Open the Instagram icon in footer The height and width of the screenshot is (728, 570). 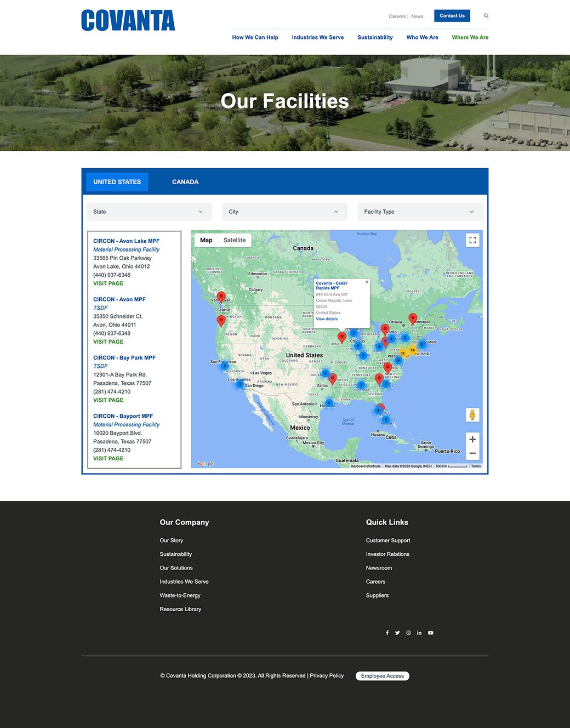pos(408,633)
